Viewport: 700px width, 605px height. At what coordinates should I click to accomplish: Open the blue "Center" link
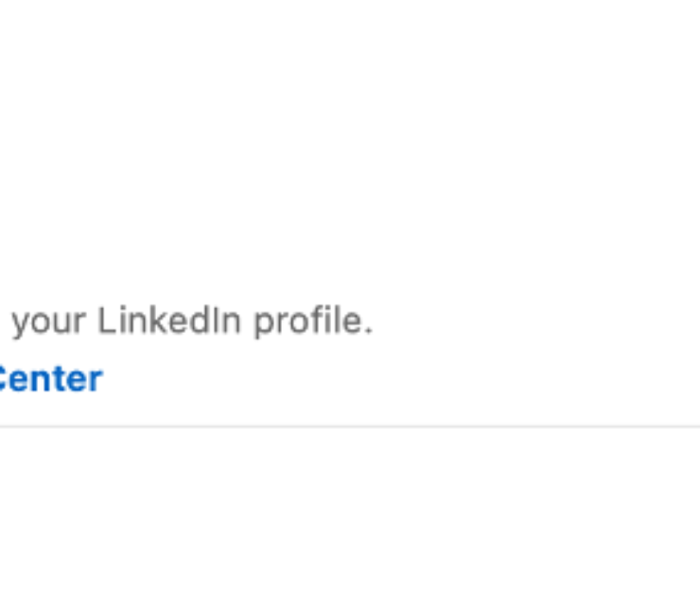[x=50, y=379]
